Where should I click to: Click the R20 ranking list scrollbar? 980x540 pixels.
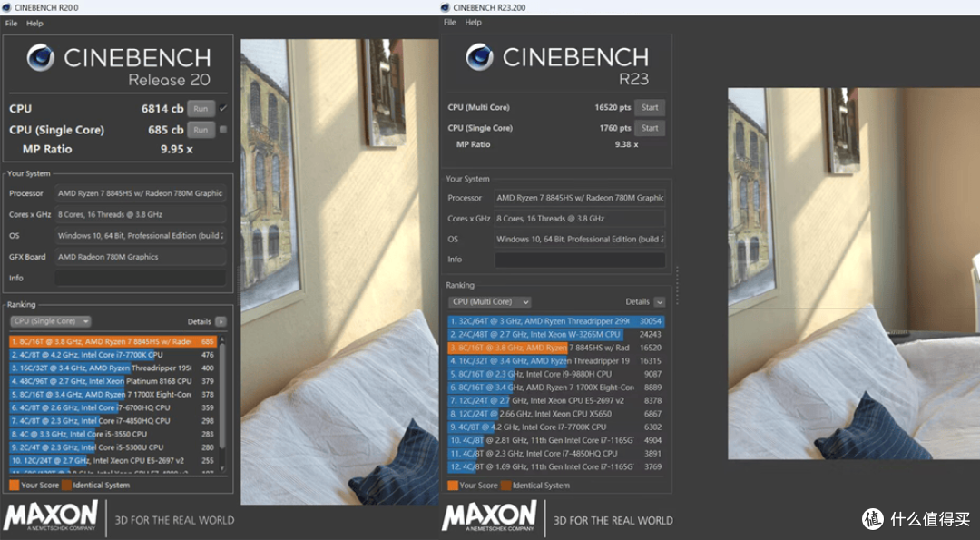pyautogui.click(x=223, y=399)
